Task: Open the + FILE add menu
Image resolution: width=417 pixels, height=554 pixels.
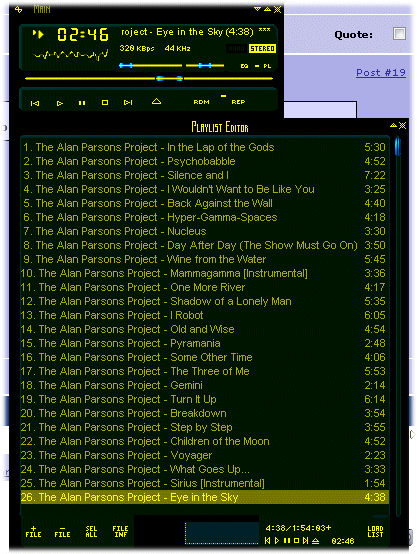Action: coord(33,531)
